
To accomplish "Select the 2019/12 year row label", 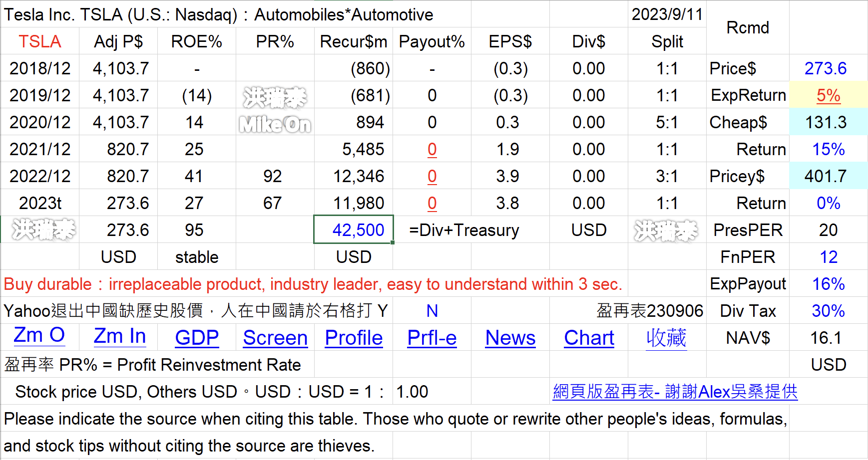I will click(40, 95).
